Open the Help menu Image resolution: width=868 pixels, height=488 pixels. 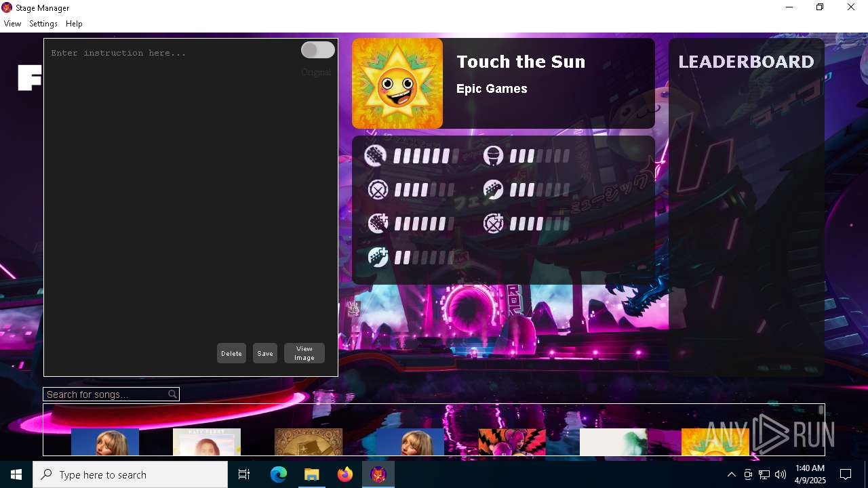(x=74, y=24)
